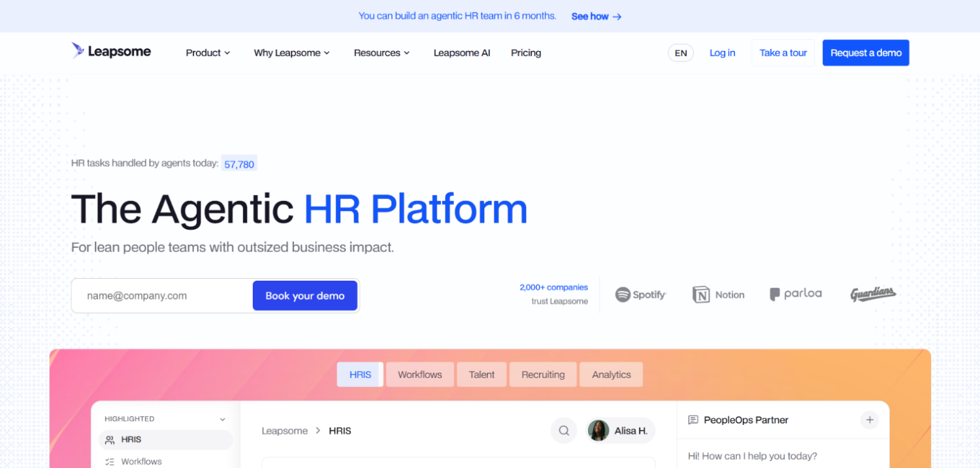
Task: Select Workflows in the sidebar
Action: pyautogui.click(x=166, y=461)
